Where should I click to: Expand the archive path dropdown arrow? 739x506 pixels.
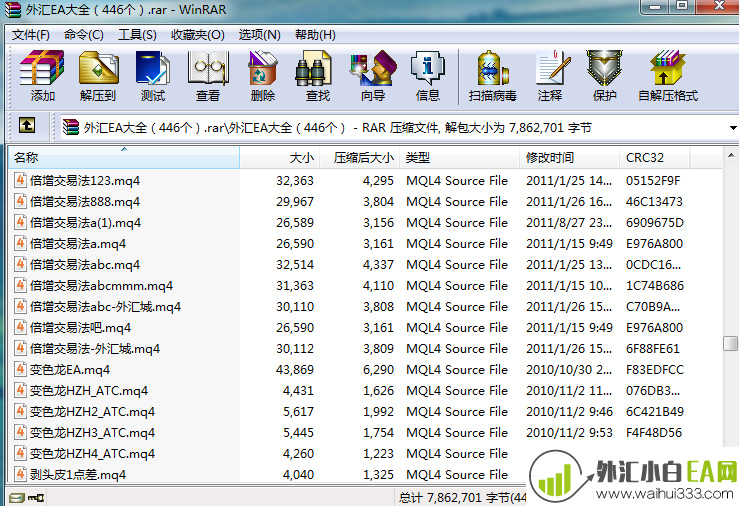731,128
